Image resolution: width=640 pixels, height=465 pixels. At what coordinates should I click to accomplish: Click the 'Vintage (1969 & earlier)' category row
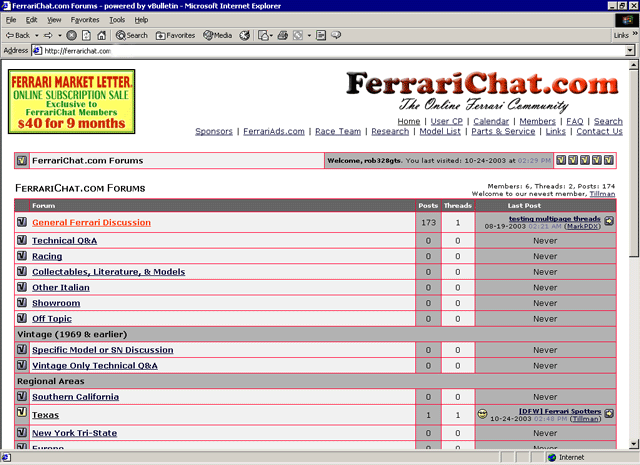tap(315, 334)
